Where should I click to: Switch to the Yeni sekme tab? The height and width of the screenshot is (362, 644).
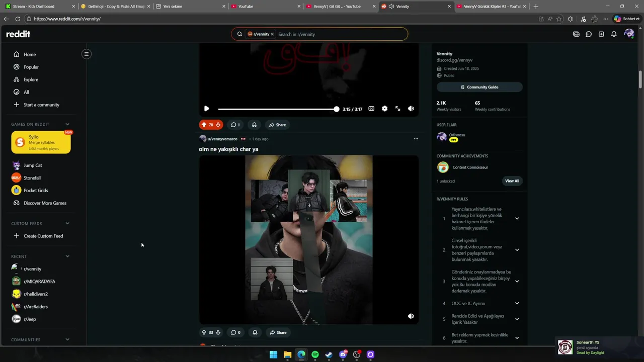click(x=190, y=7)
